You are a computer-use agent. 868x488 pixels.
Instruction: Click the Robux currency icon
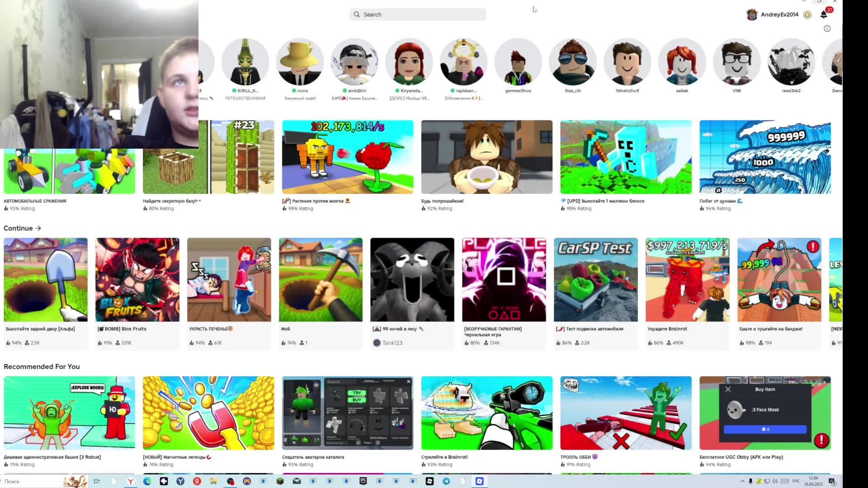point(807,15)
